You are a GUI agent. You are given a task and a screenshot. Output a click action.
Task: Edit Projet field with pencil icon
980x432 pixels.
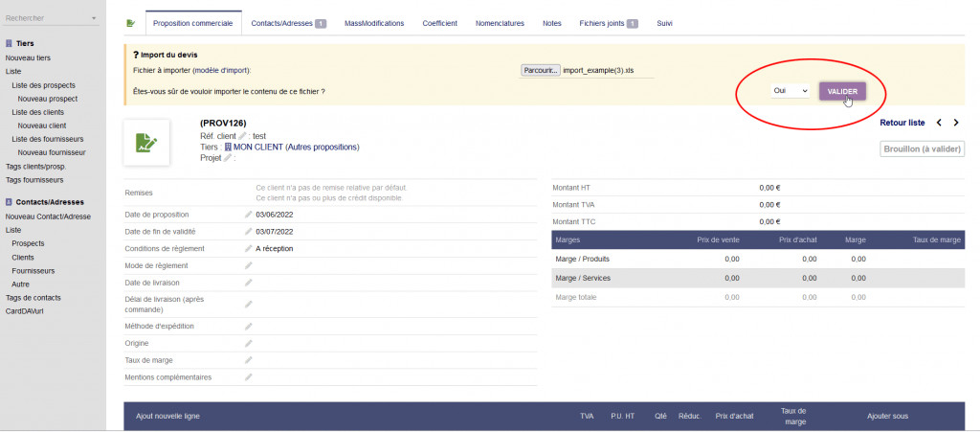[228, 158]
